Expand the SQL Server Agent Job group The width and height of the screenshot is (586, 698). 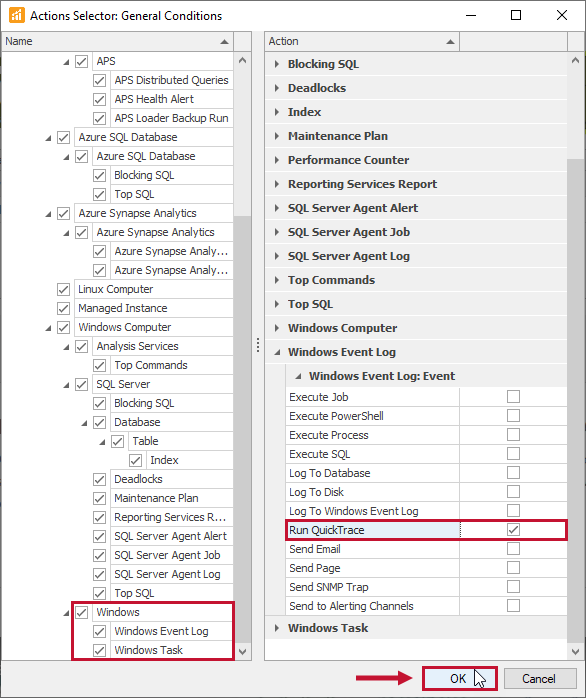(x=277, y=232)
